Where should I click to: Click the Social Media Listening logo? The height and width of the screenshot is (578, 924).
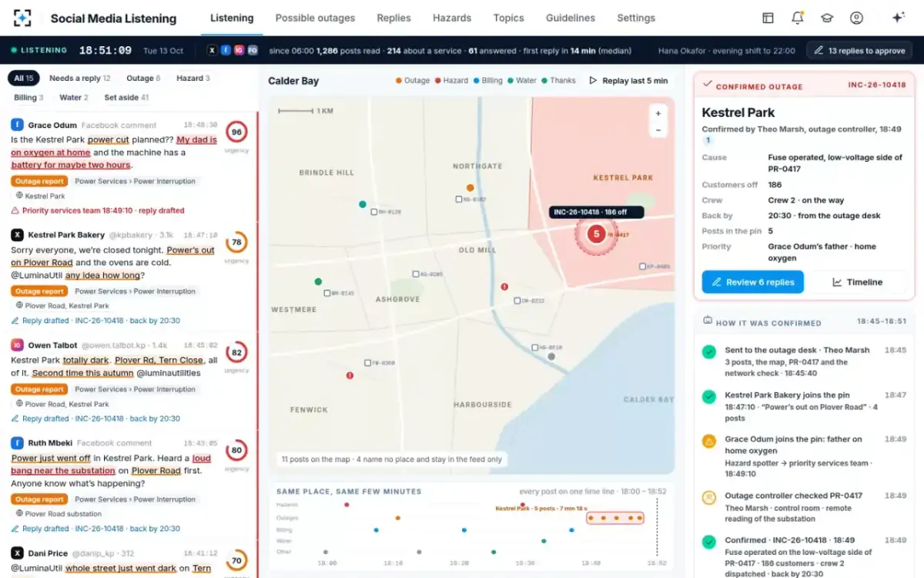point(22,18)
